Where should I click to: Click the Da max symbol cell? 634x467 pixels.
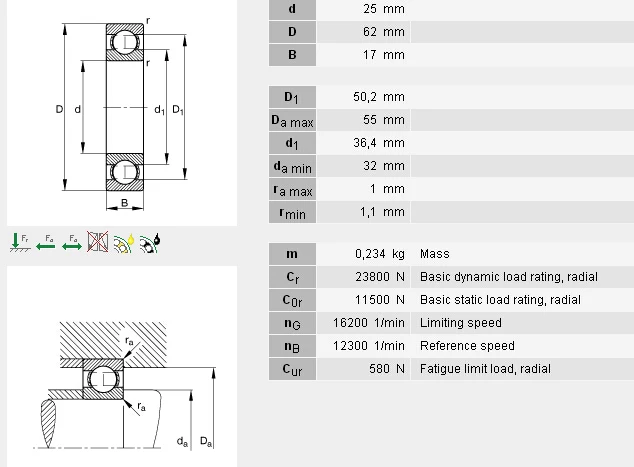pos(292,120)
